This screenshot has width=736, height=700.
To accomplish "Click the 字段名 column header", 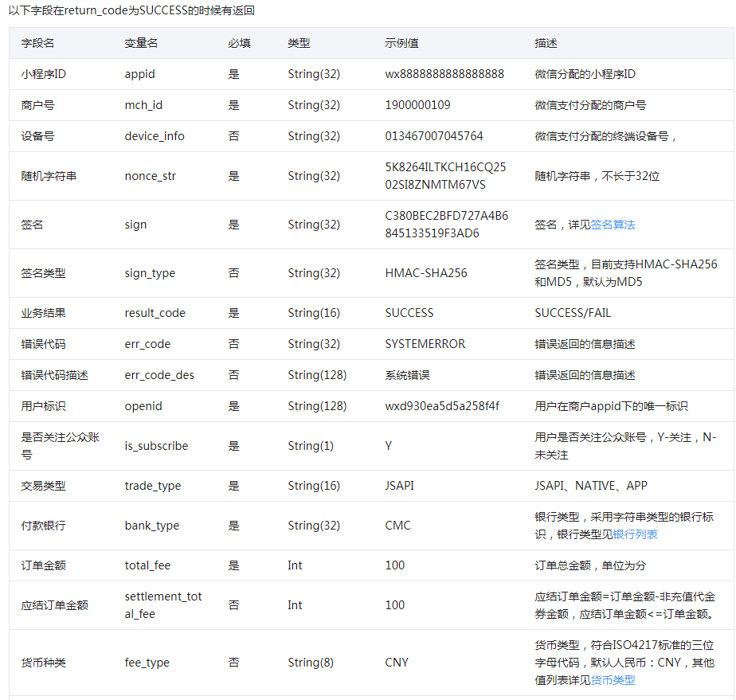I will 37,43.
